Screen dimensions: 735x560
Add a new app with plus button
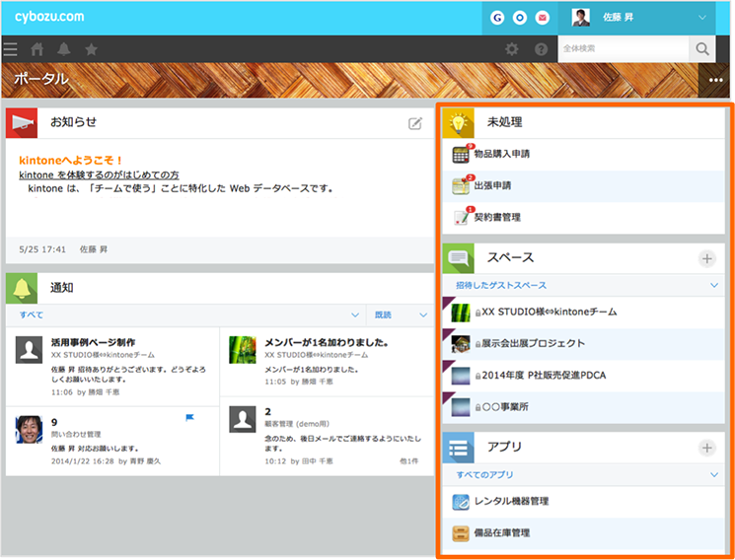[x=706, y=448]
